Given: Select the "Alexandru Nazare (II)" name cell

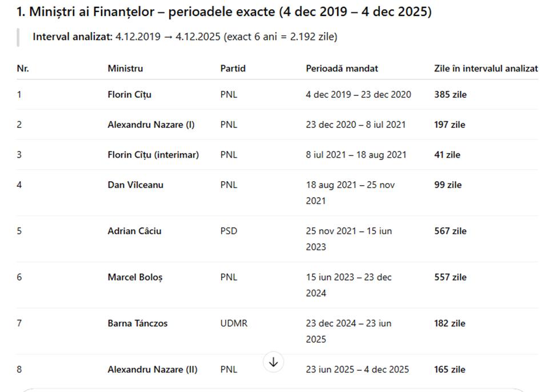Looking at the screenshot, I should [x=153, y=370].
